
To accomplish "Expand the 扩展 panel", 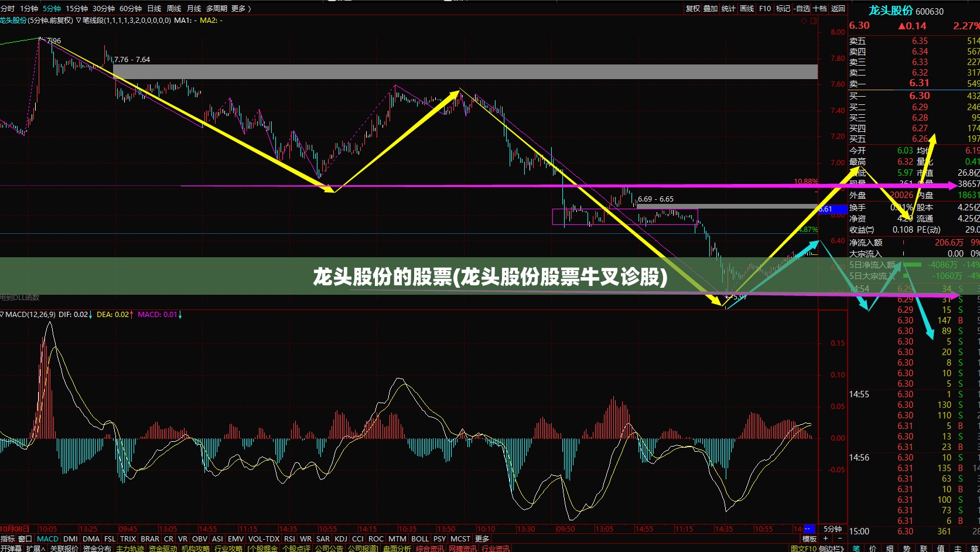I will 36,548.
